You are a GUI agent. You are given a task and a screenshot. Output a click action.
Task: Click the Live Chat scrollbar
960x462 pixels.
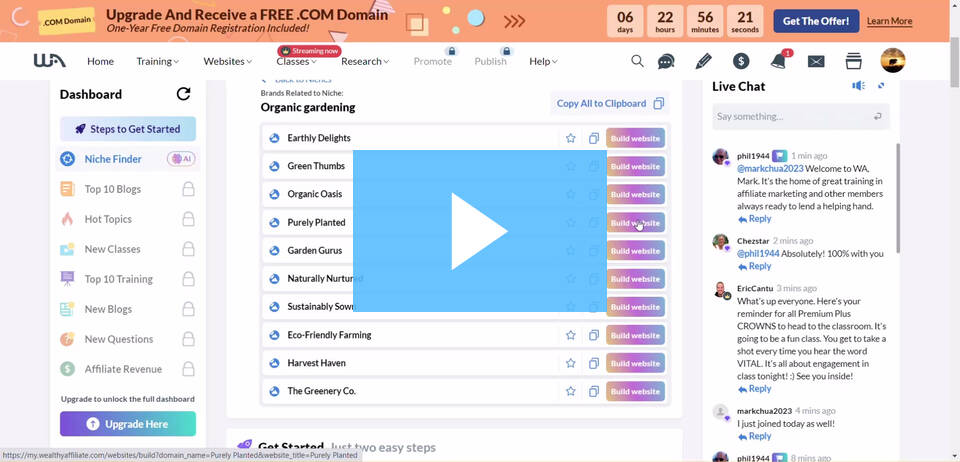pos(898,198)
